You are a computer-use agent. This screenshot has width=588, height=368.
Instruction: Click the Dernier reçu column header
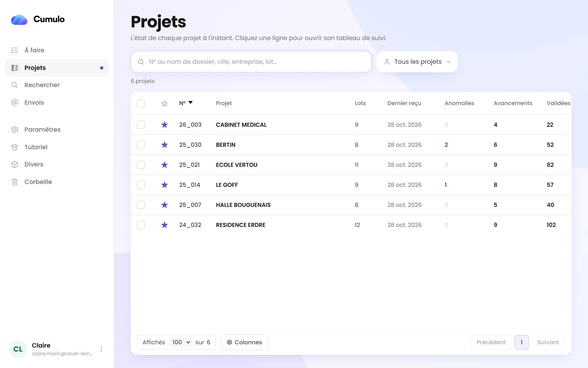404,103
